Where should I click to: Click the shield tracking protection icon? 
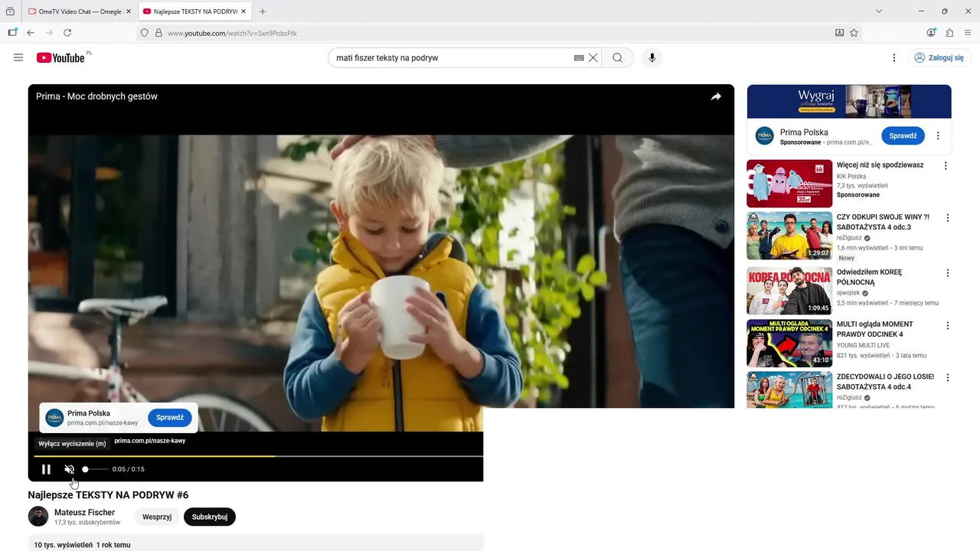point(144,33)
